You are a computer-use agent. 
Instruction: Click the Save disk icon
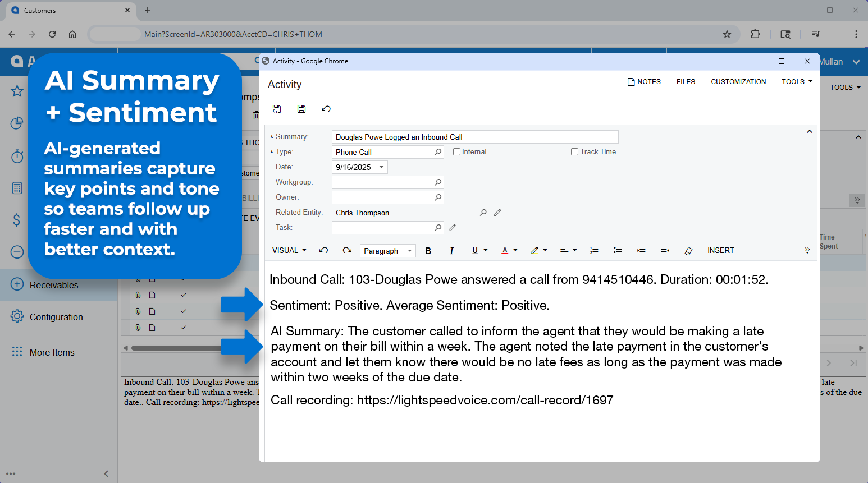click(x=301, y=109)
